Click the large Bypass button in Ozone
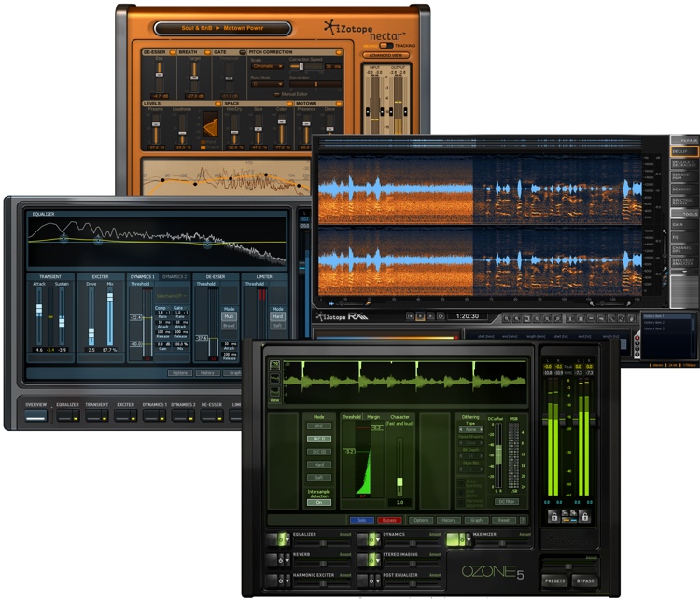The image size is (700, 601). (585, 580)
